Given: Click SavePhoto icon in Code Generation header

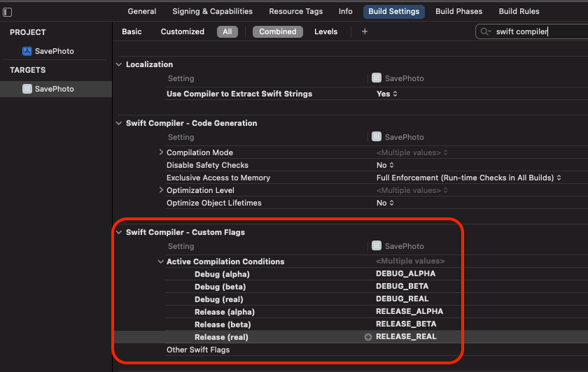Looking at the screenshot, I should pyautogui.click(x=377, y=137).
